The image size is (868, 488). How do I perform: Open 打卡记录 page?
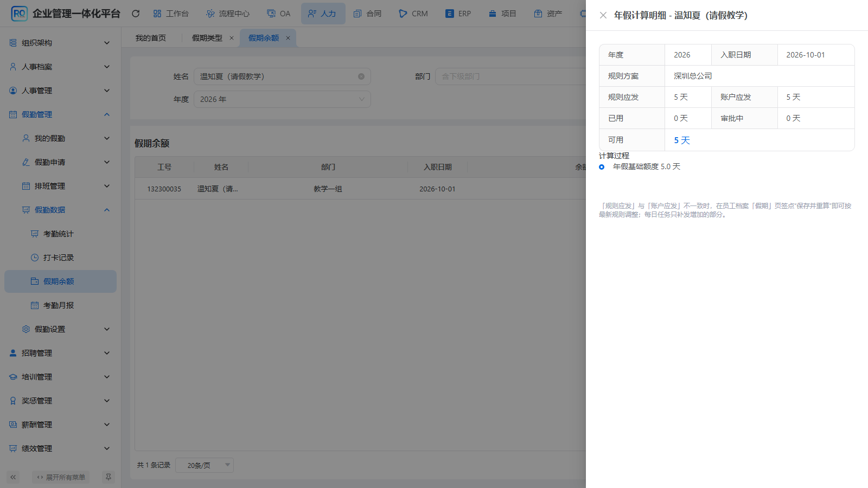tap(60, 258)
